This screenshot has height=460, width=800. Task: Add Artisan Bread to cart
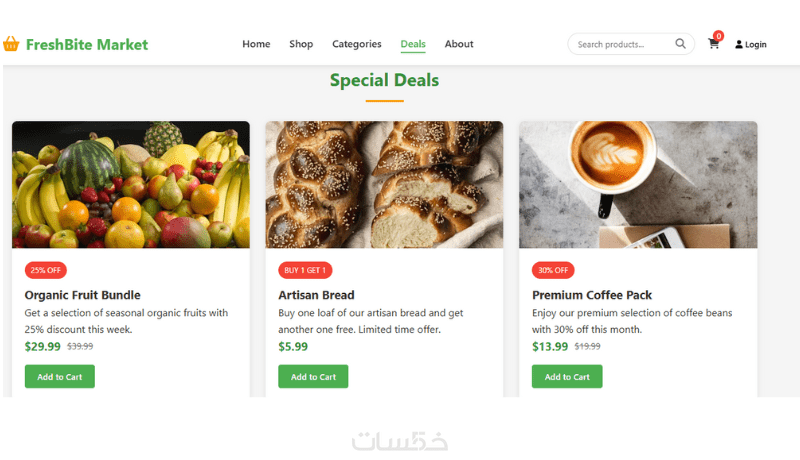313,376
